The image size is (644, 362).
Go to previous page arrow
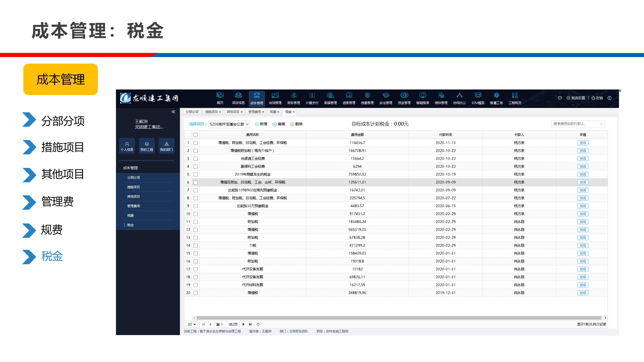(210, 324)
